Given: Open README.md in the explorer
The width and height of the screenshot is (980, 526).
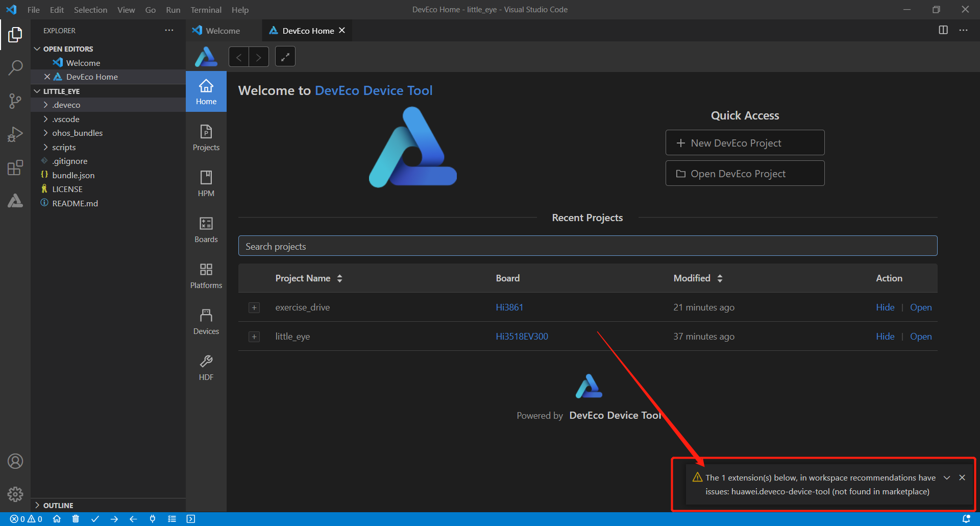Looking at the screenshot, I should tap(108, 203).
